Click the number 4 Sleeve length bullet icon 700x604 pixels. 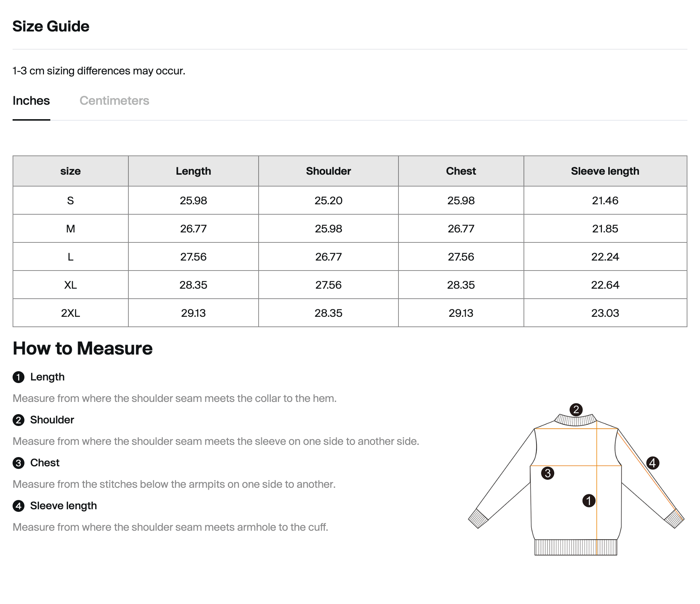18,506
